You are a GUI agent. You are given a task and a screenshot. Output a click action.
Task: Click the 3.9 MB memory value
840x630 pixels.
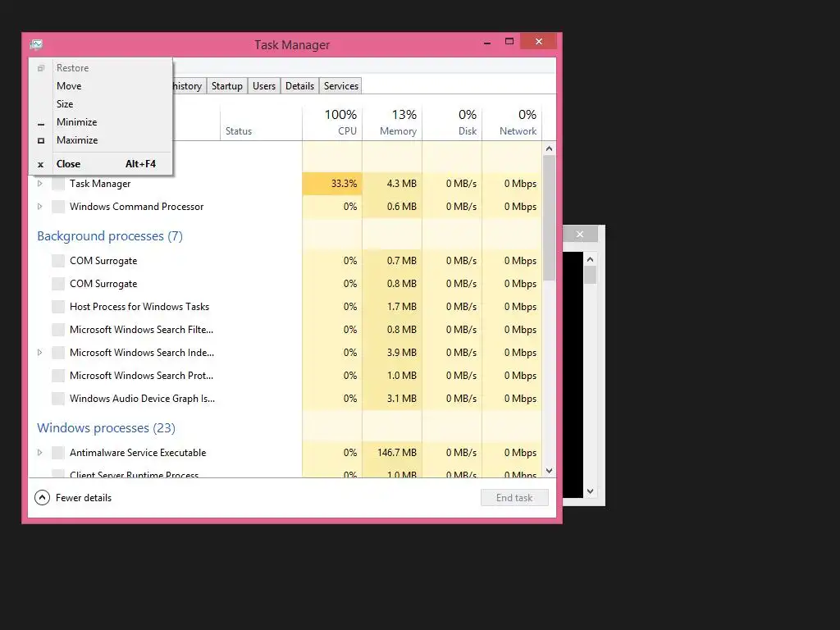[402, 353]
